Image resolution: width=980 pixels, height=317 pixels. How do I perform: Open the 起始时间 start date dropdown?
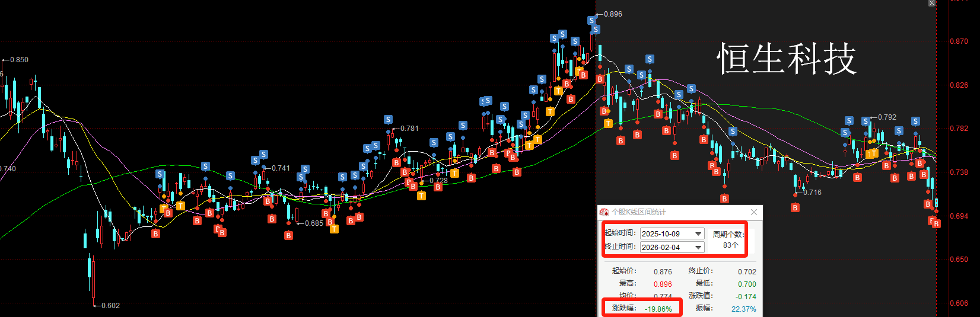click(698, 233)
